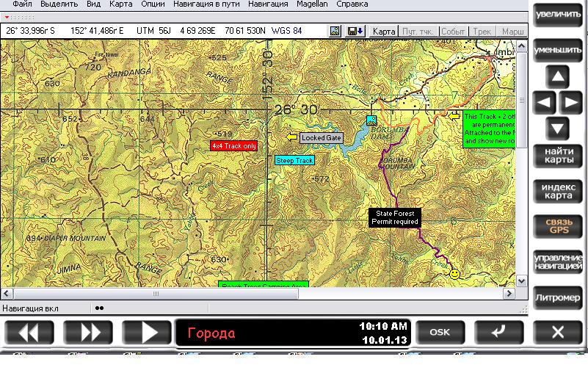Open the Magellan menu

[312, 4]
